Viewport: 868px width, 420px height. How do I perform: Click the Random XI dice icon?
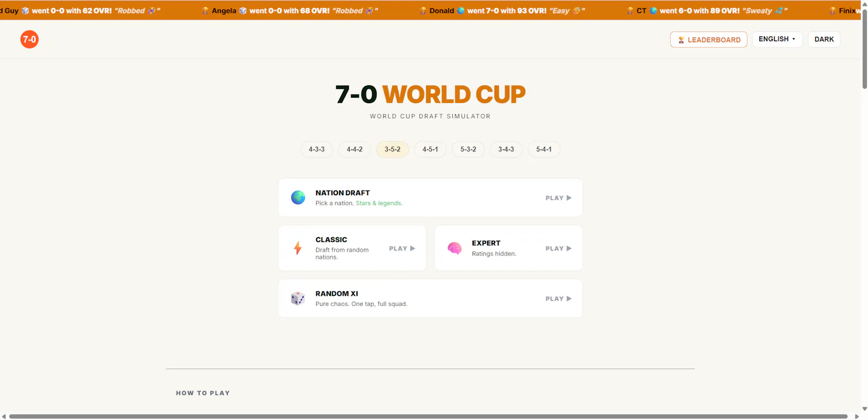click(298, 298)
